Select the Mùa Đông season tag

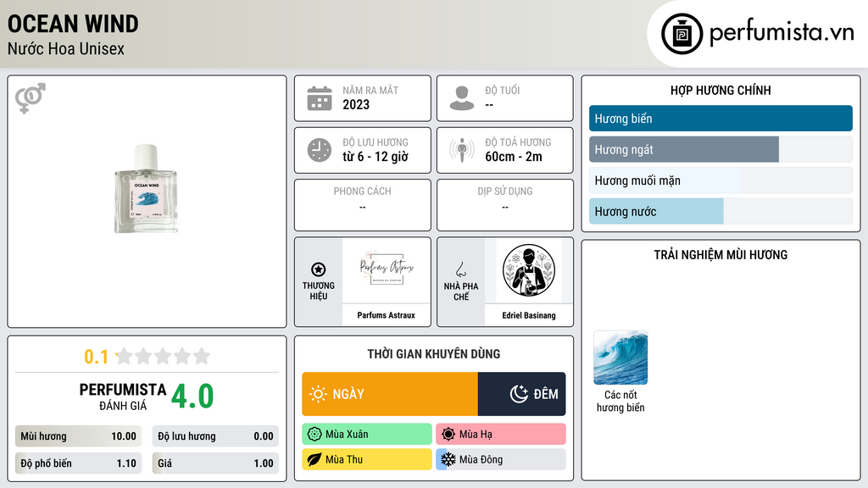(501, 459)
